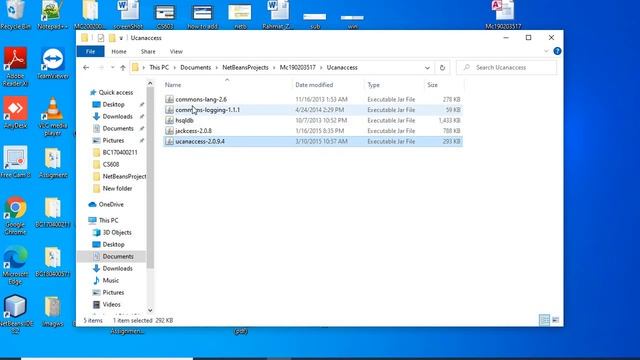The width and height of the screenshot is (640, 360).
Task: Expand the ribbon with chevron
Action: 546,51
